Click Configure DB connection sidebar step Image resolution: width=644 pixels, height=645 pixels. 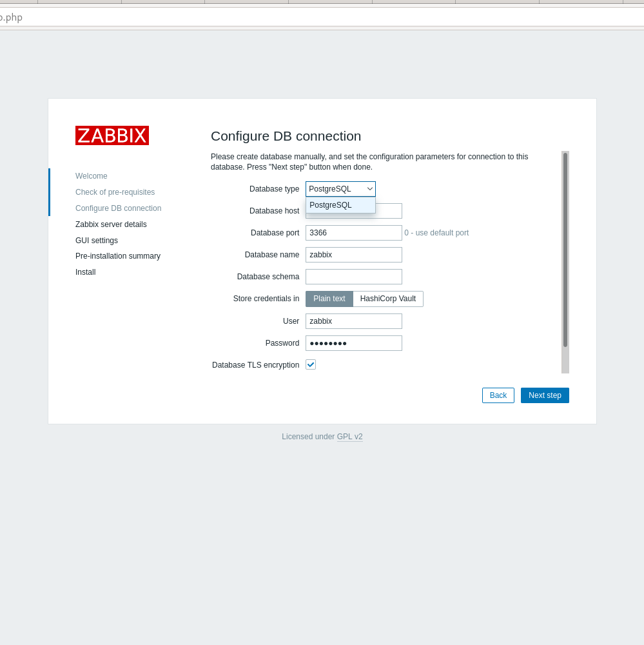pyautogui.click(x=119, y=208)
